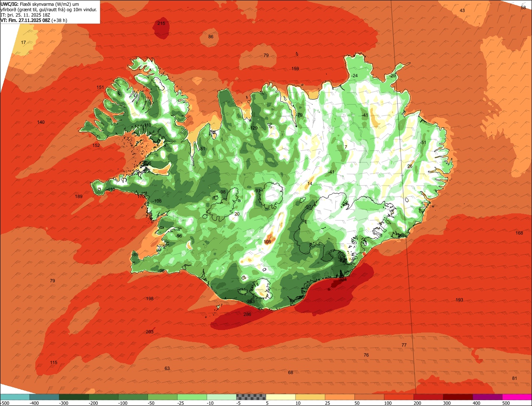532x406 pixels.
Task: Select the map value 77
Action: 404,345
